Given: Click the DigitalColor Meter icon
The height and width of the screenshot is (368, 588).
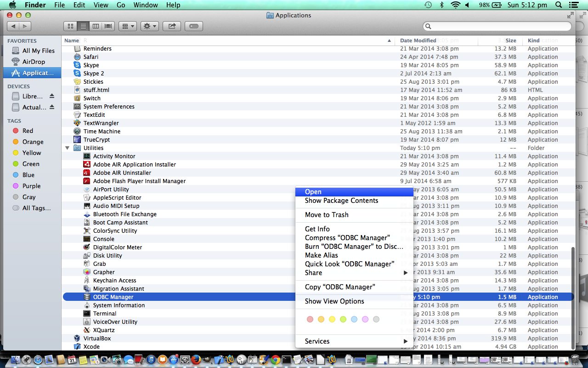Looking at the screenshot, I should 87,247.
